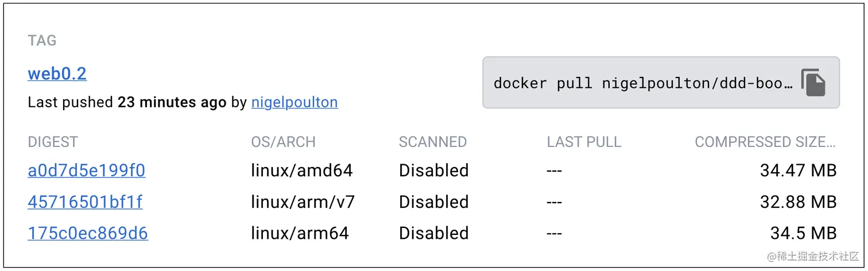
Task: Click the copy docker pull command icon
Action: pos(813,83)
